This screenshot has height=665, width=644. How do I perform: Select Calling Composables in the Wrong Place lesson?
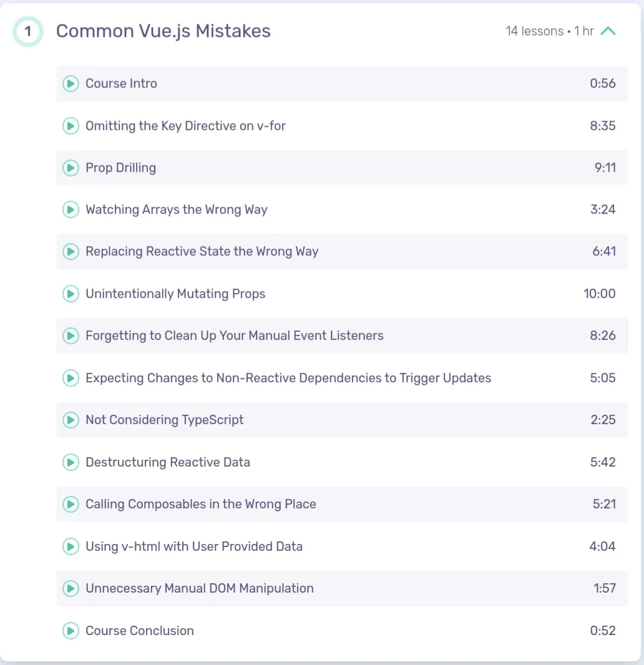[342, 504]
